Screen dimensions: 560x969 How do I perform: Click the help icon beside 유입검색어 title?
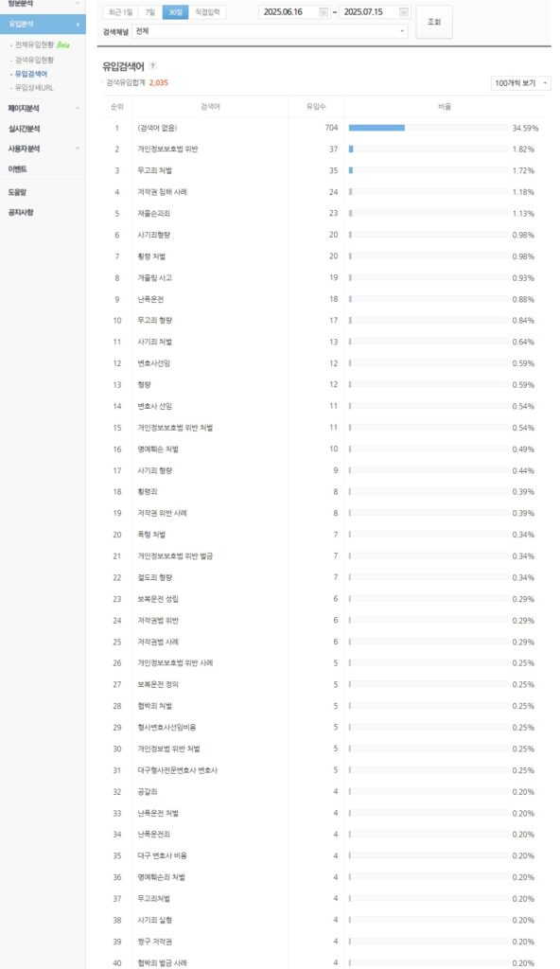152,66
